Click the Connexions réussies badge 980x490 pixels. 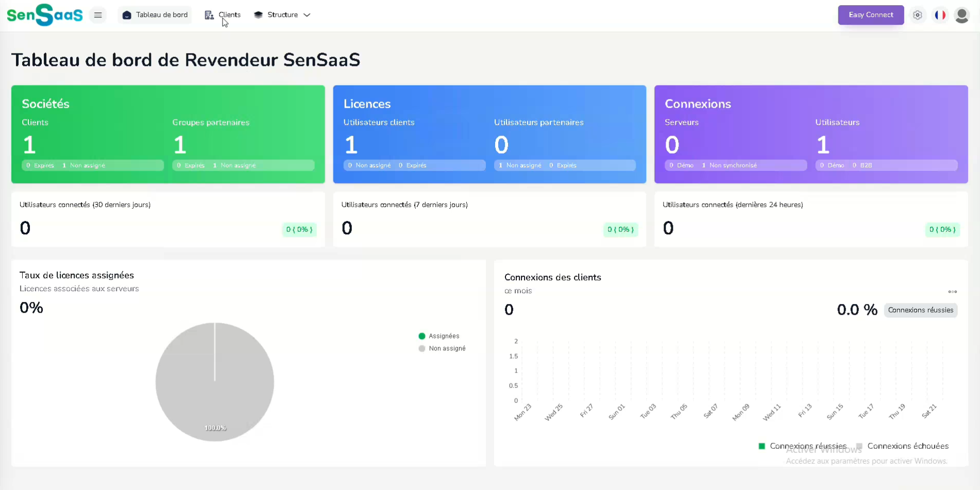[921, 310]
